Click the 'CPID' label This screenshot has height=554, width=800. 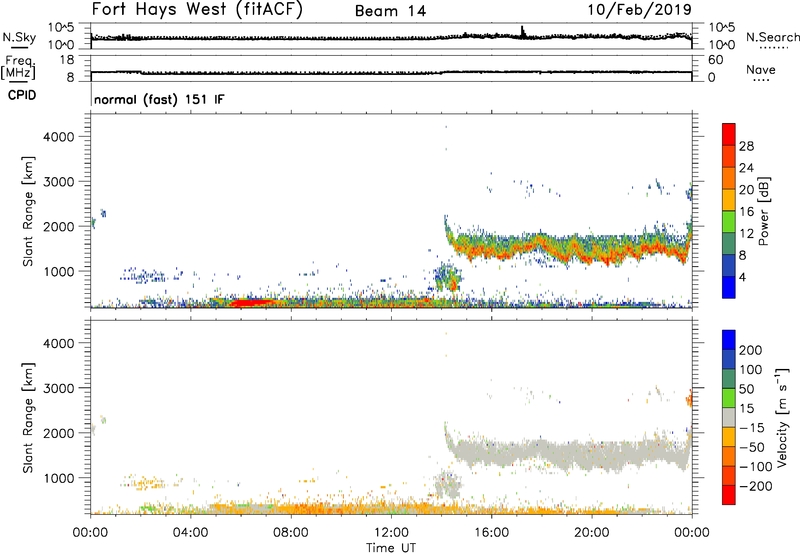point(22,95)
